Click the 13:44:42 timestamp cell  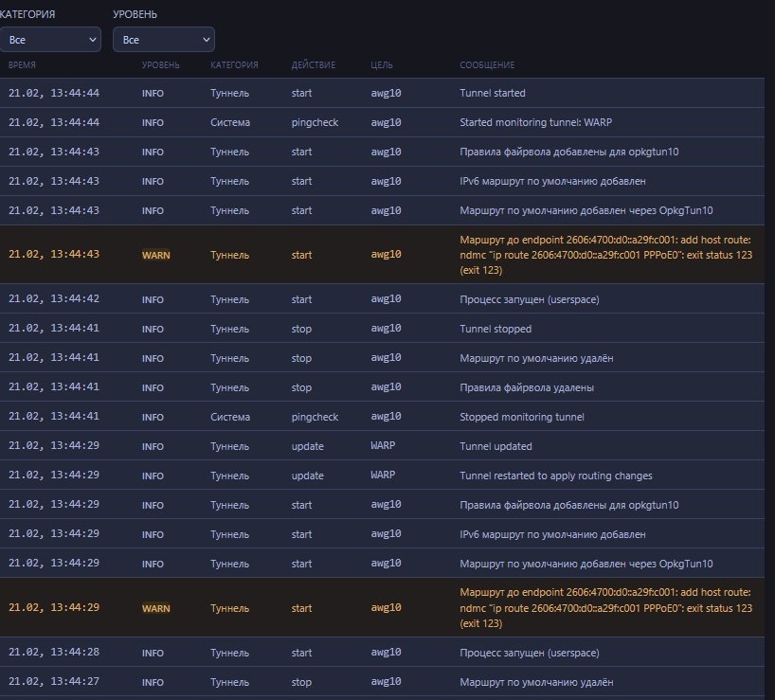pyautogui.click(x=54, y=299)
